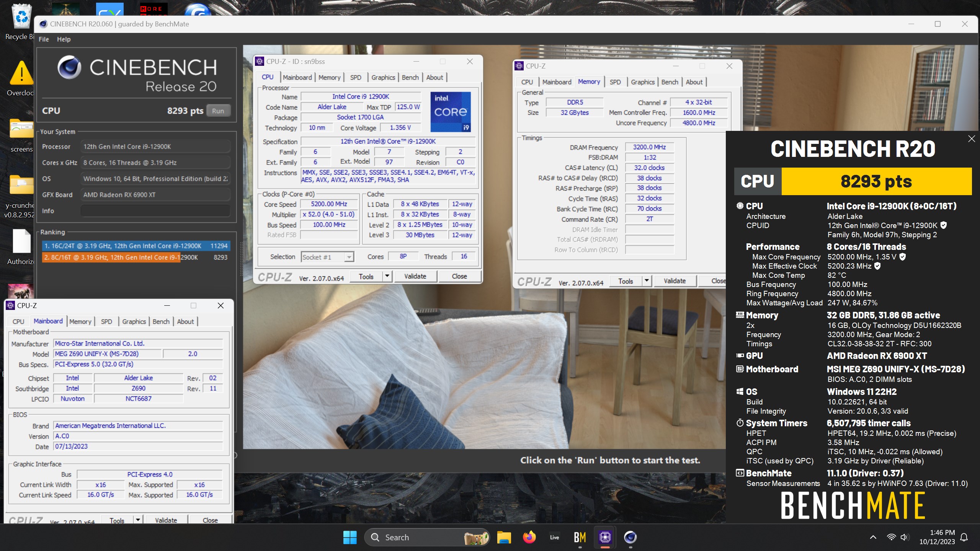Open the y-cruncher folder on desktop
Image resolution: width=980 pixels, height=551 pixels.
21,196
